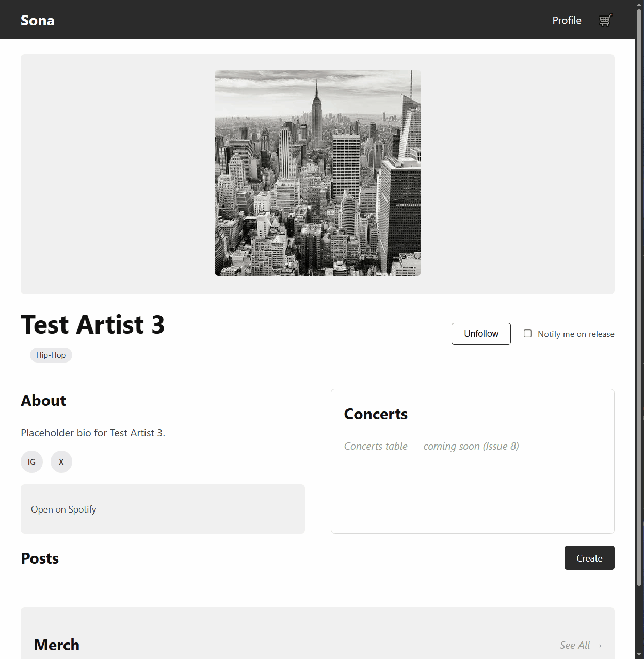Create a new post
The width and height of the screenshot is (644, 659).
589,558
